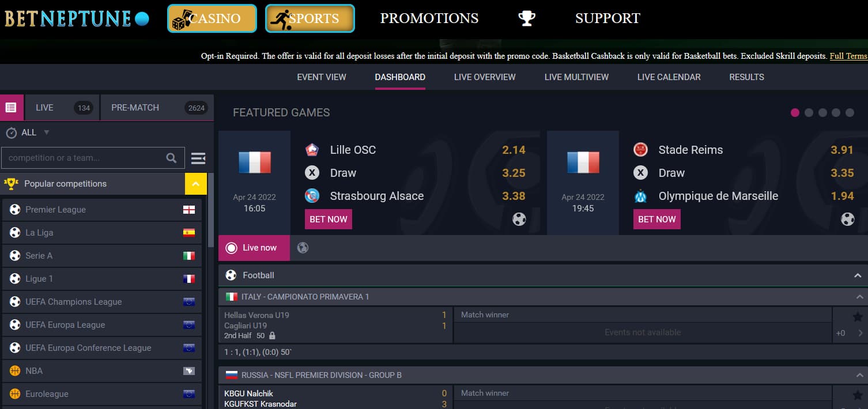Collapse the Popular competitions section
This screenshot has height=409, width=868.
[195, 184]
